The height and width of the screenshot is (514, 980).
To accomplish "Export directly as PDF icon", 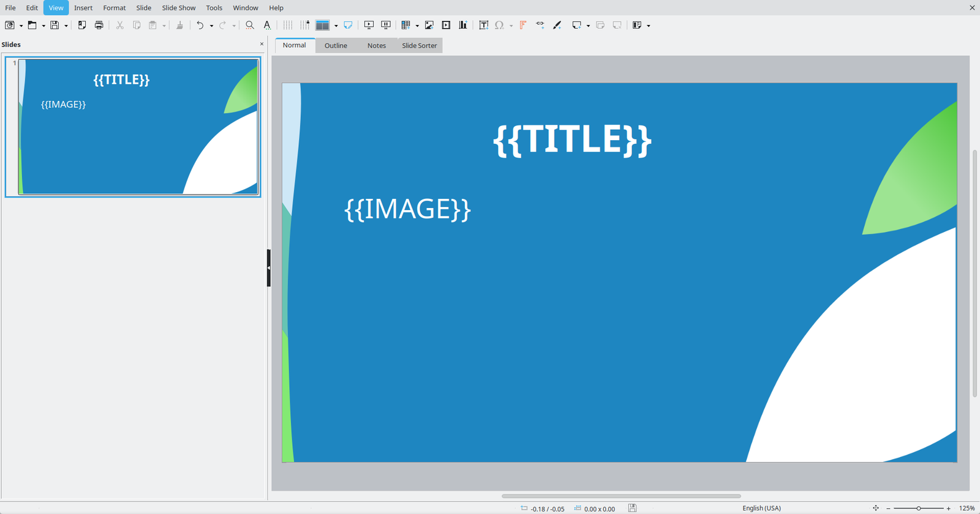I will tap(81, 25).
